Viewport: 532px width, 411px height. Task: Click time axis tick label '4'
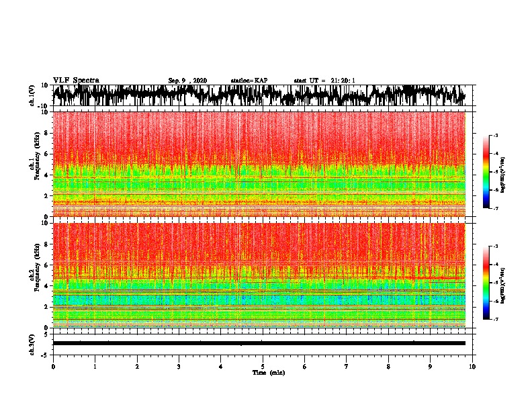pos(221,367)
